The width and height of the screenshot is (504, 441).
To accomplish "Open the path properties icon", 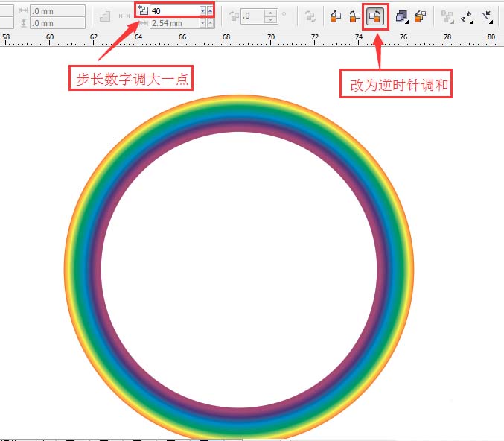I will 487,16.
